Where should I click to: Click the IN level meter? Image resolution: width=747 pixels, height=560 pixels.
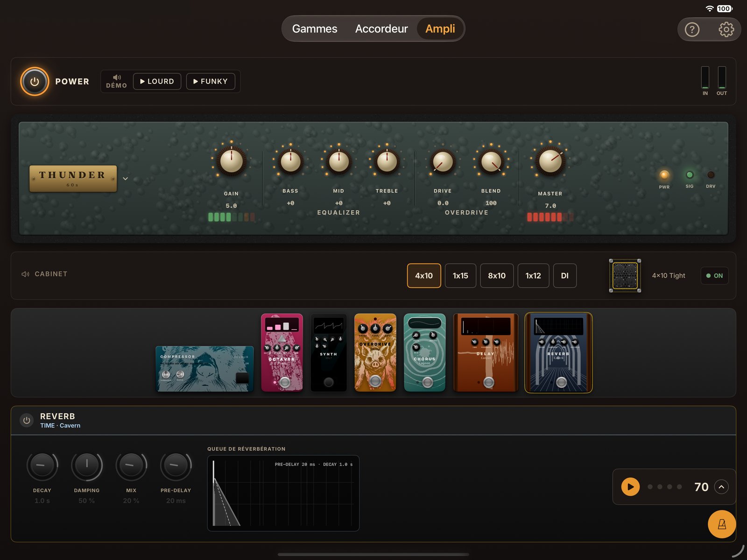click(705, 77)
